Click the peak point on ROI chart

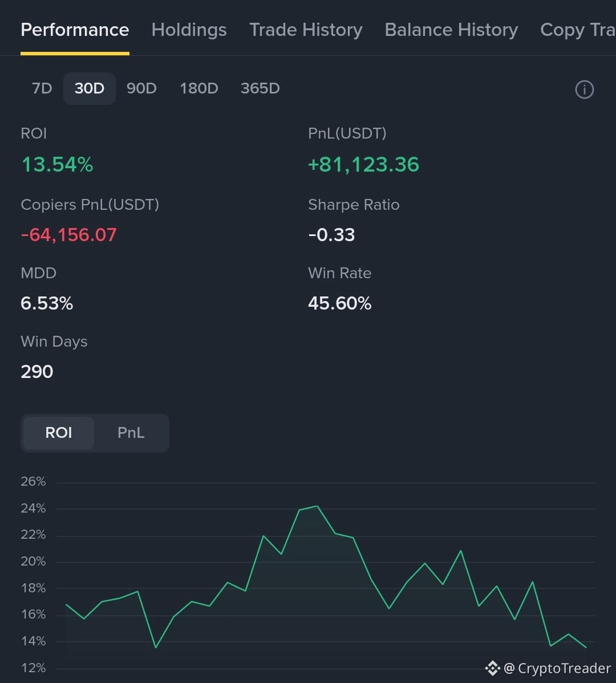[317, 506]
